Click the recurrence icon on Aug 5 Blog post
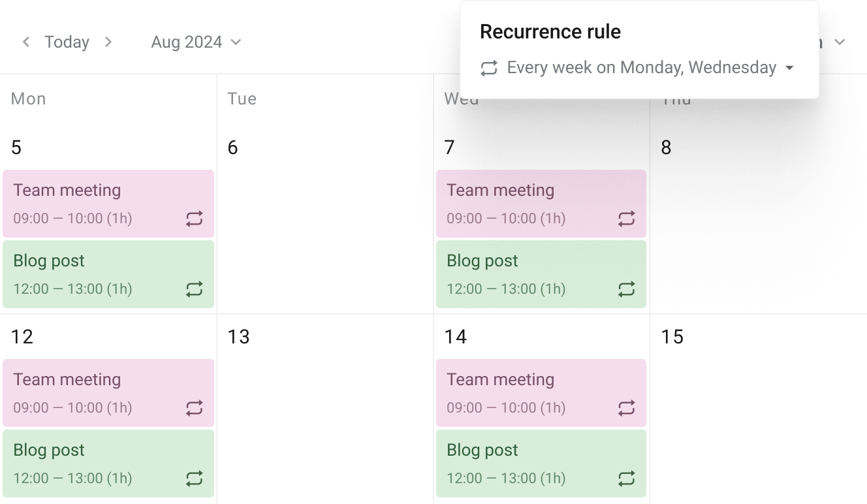 (x=194, y=290)
